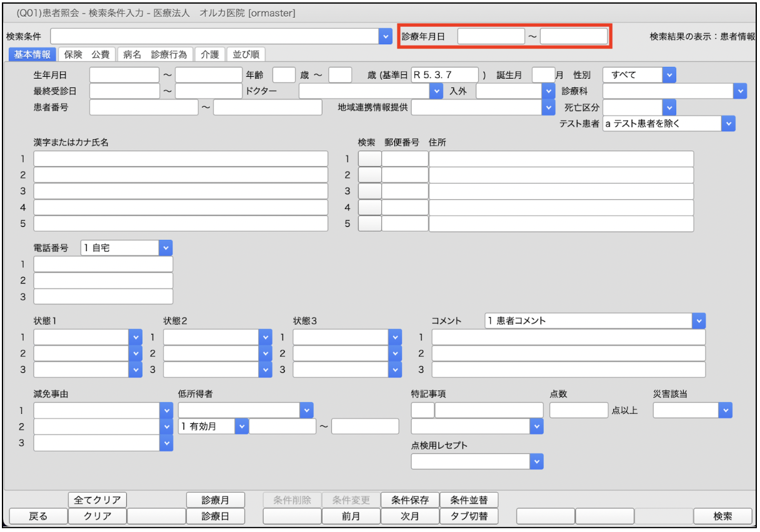Open the ドクター dropdown

(x=436, y=91)
